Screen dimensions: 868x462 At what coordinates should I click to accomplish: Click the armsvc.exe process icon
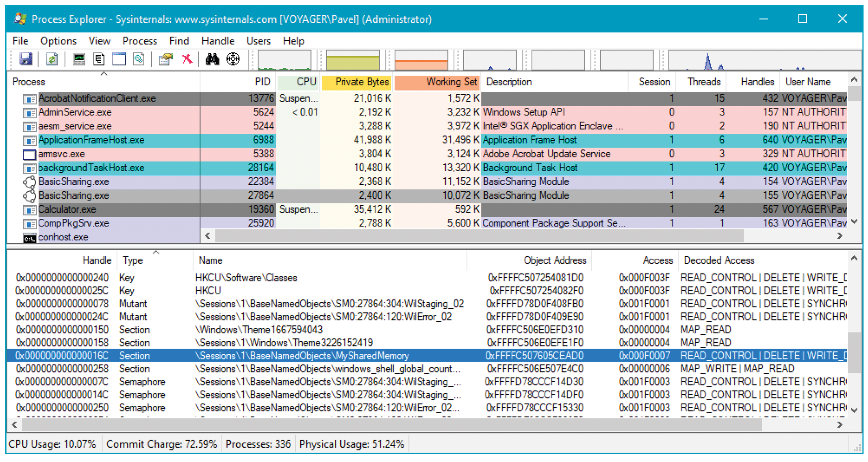[x=29, y=155]
